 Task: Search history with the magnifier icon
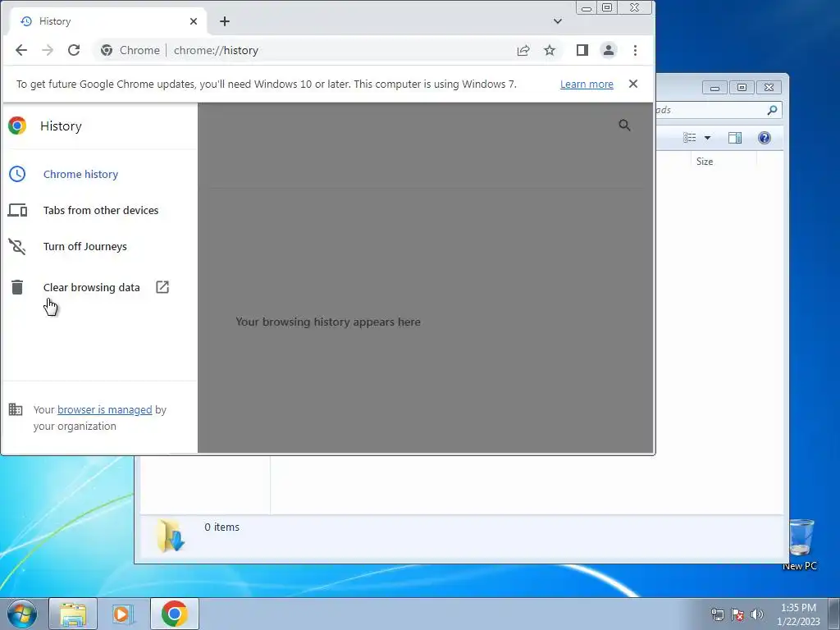tap(624, 126)
